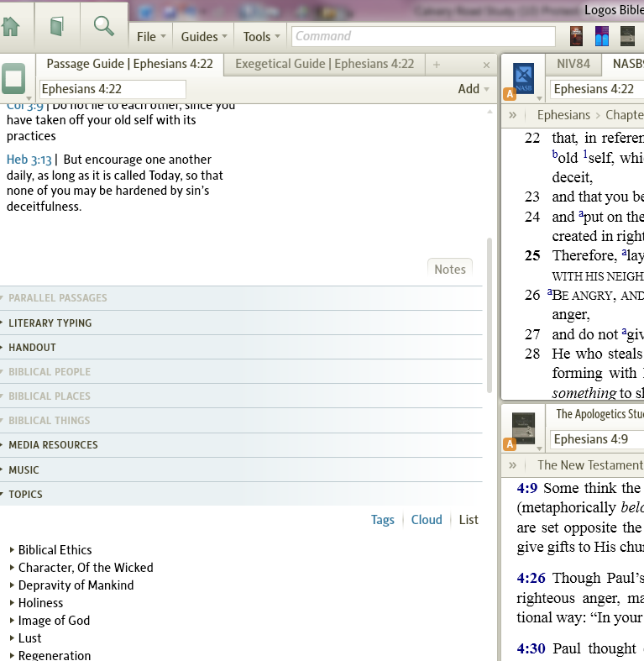Switch topics view to Cloud
644x661 pixels.
[x=427, y=520]
